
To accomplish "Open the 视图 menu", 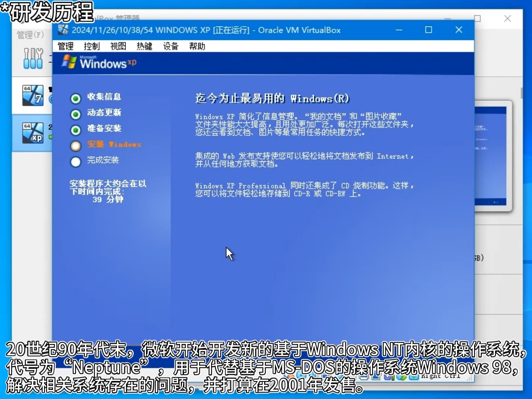I will [x=118, y=46].
